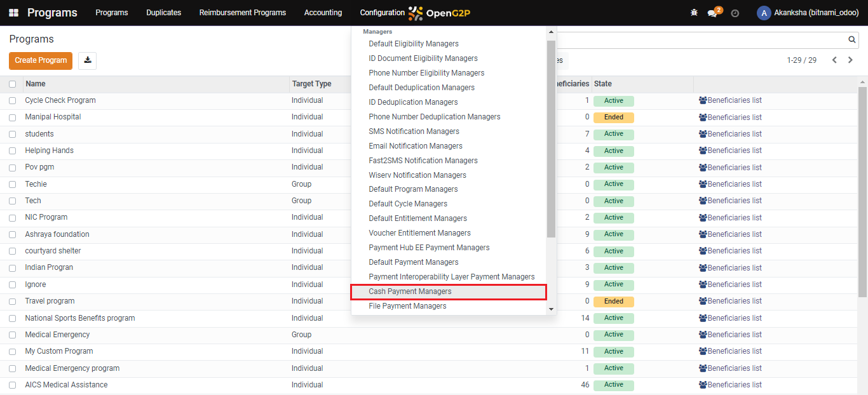Screen dimensions: 868x395
Task: Expand the Configuration menu in navbar
Action: point(382,13)
